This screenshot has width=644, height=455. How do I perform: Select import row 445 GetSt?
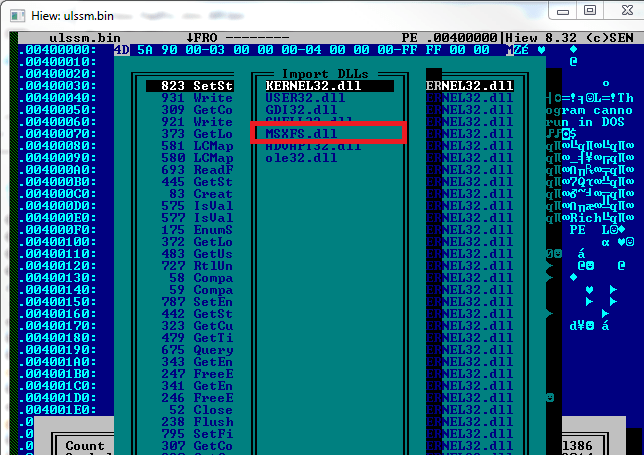(x=197, y=182)
